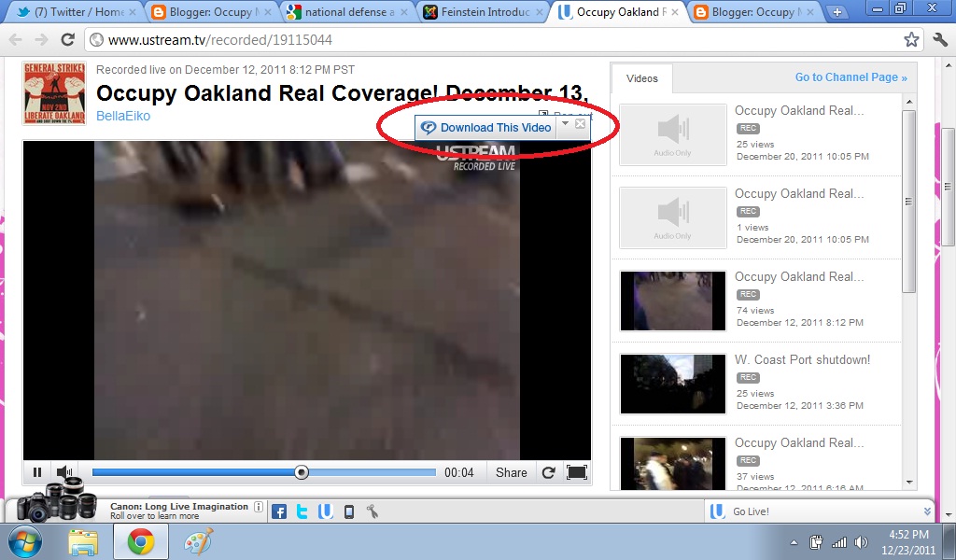Close the Download This Video overlay
The height and width of the screenshot is (560, 956).
point(581,124)
